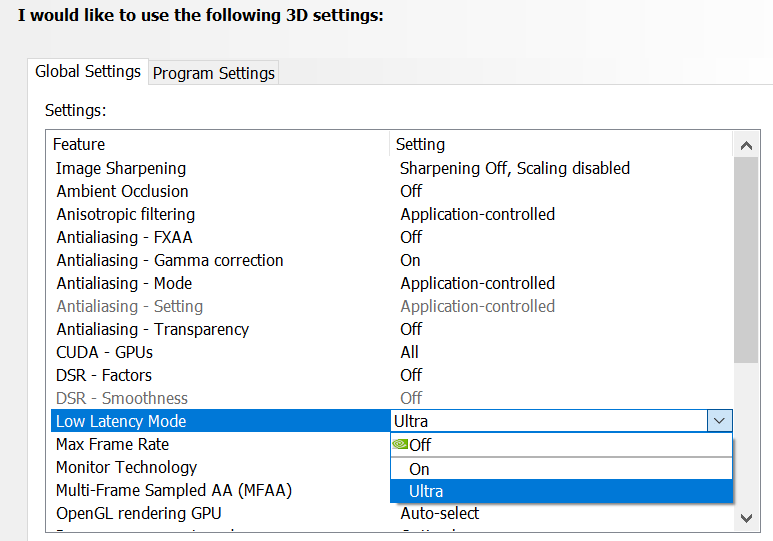Switch to Program Settings tab

coord(214,73)
